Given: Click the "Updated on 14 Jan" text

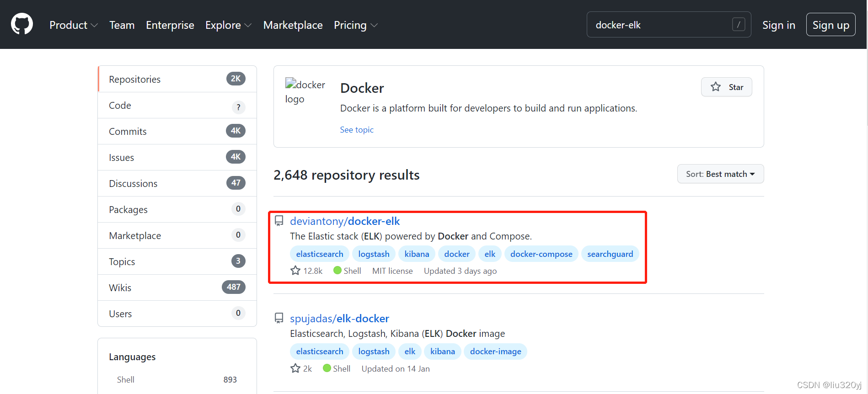Looking at the screenshot, I should pos(396,369).
